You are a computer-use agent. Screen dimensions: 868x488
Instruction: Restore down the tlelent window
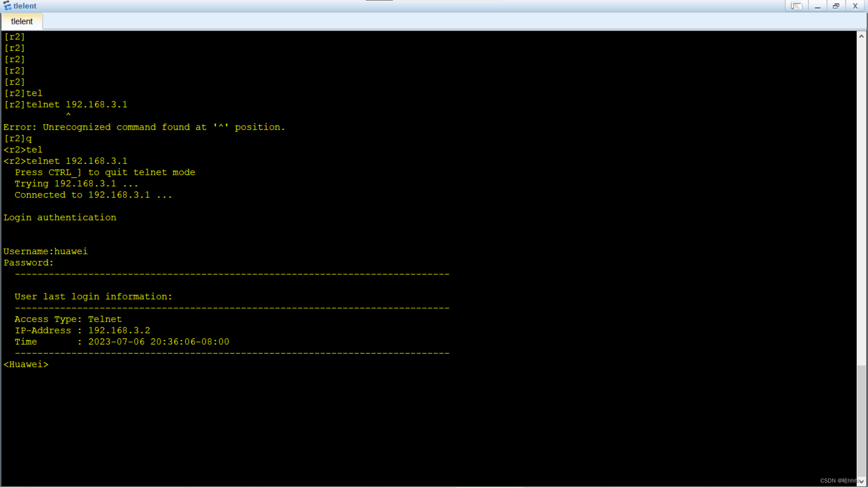(x=836, y=6)
